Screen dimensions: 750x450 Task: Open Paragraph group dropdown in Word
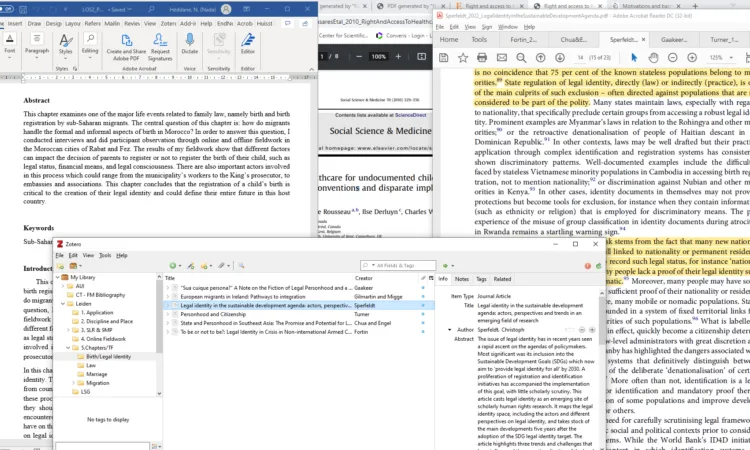[37, 46]
